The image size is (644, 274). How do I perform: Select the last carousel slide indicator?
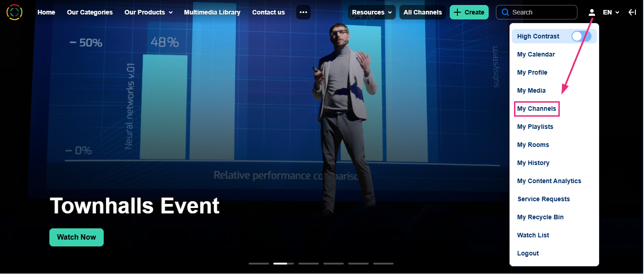coord(383,264)
